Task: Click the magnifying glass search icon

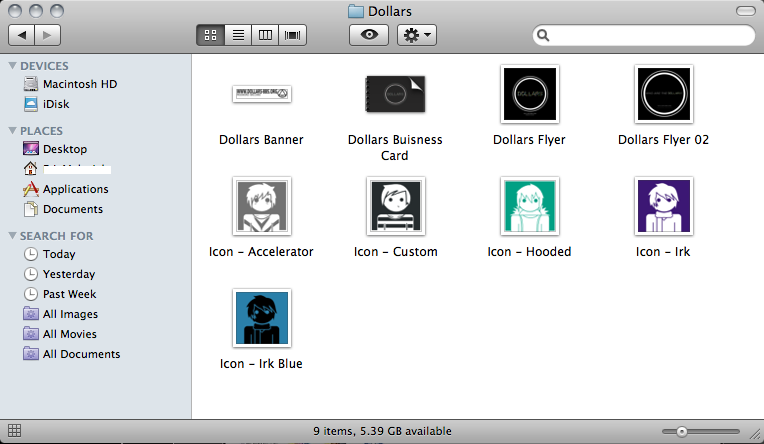Action: [x=543, y=35]
